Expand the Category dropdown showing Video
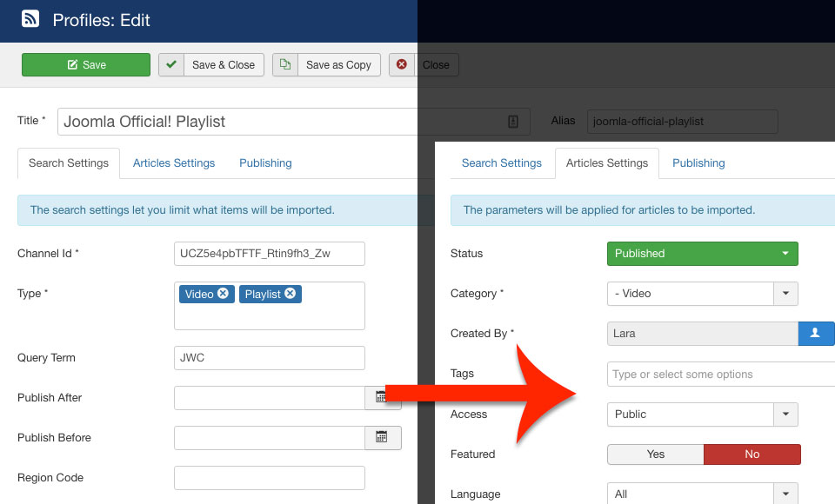Screen dimensions: 835x504 coord(703,294)
